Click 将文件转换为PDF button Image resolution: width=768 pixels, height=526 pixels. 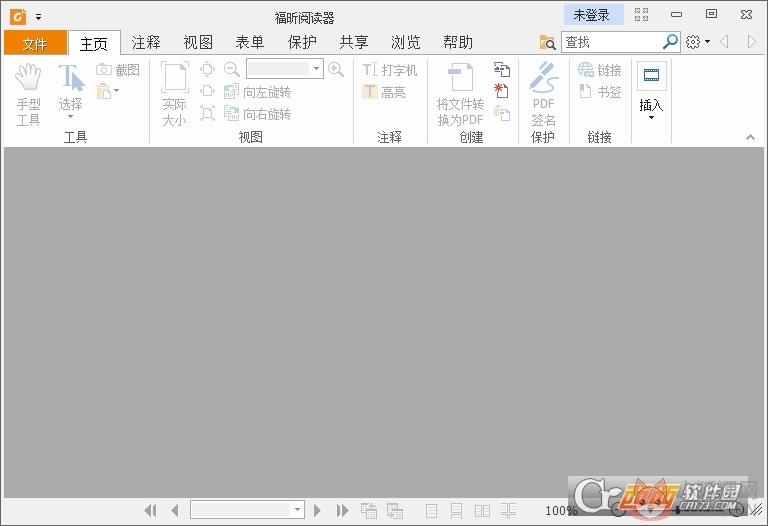(460, 94)
